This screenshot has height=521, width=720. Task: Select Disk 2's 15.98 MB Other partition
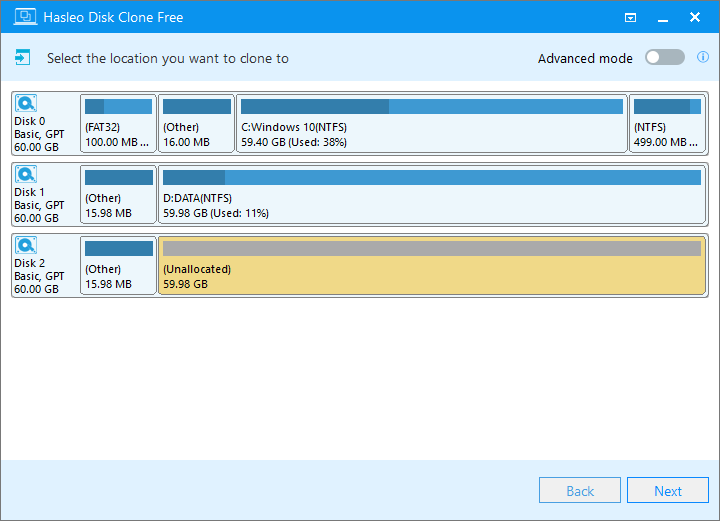click(118, 266)
